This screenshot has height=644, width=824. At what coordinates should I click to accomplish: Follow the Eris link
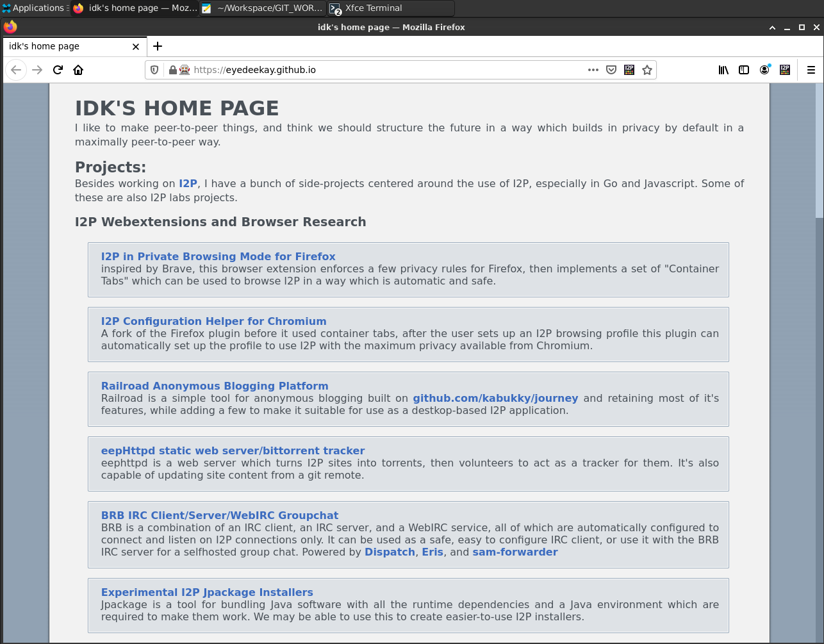(x=433, y=552)
